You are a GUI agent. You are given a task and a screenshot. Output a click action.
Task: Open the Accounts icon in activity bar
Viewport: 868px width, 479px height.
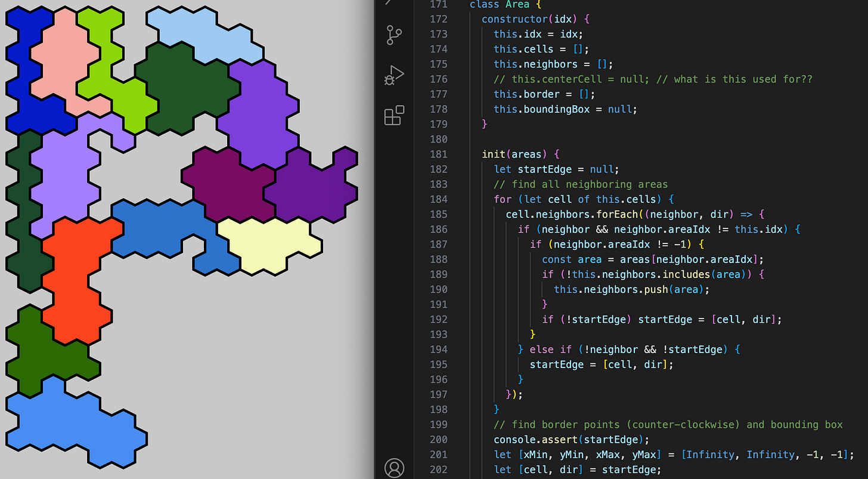[x=394, y=468]
